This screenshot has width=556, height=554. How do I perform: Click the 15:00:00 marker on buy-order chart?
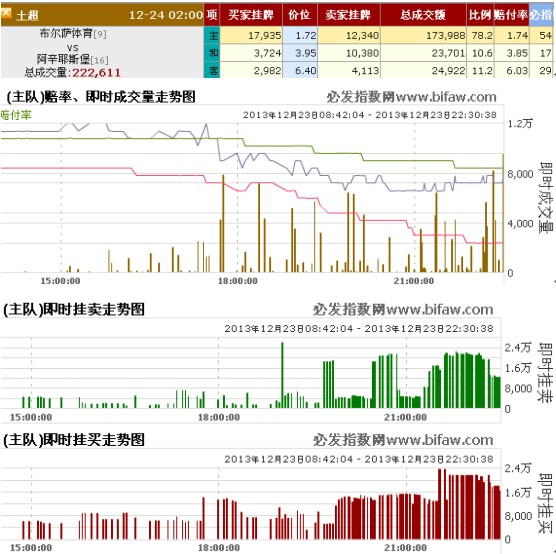pos(31,547)
